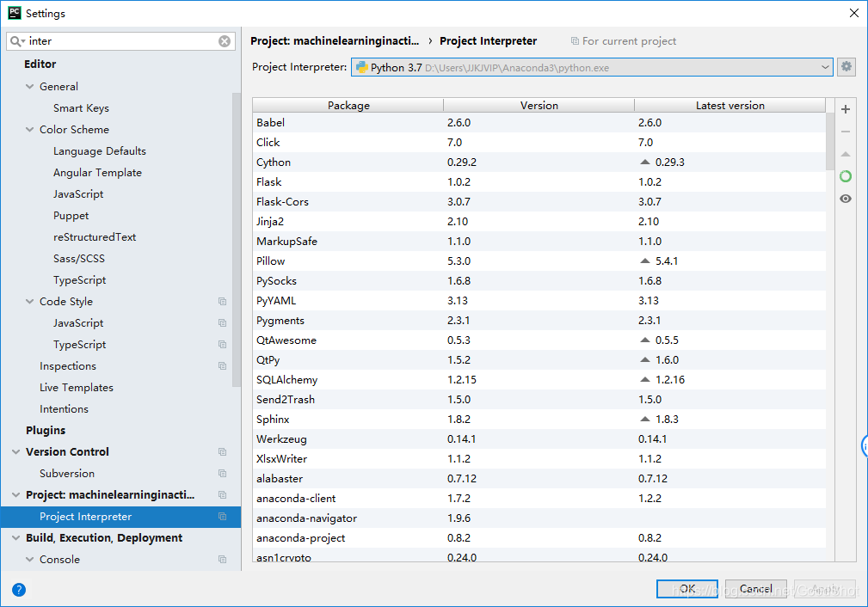
Task: Click the upgrade arrow beside SQLAlchemy 1.2.16
Action: tap(645, 379)
